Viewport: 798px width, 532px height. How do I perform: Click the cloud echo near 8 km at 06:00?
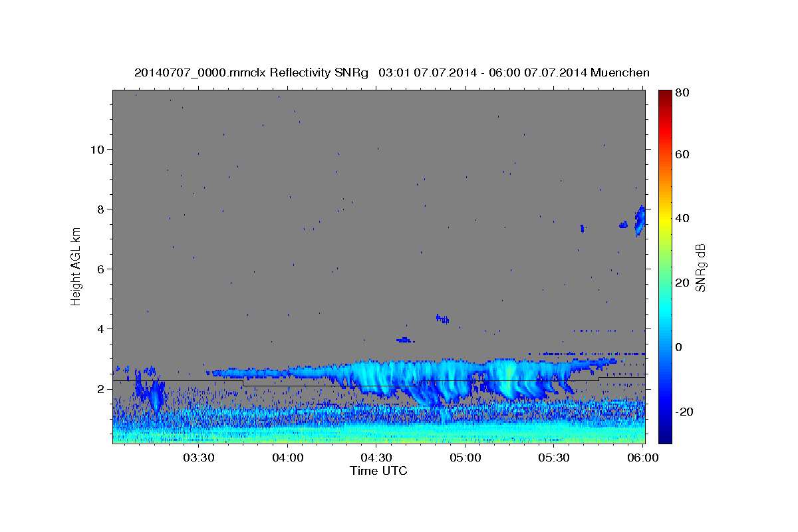point(640,220)
